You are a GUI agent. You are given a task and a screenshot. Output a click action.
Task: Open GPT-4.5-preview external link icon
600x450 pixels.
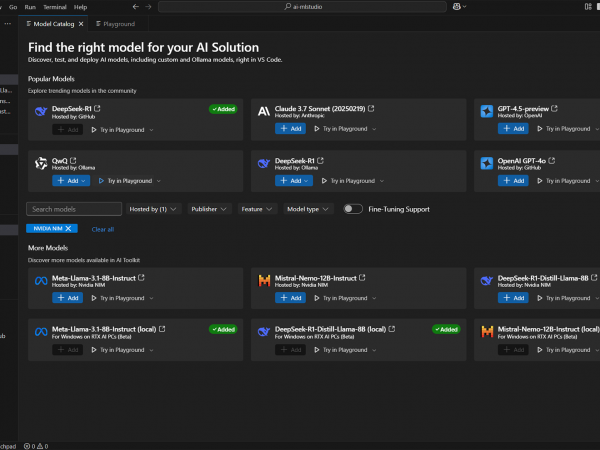tap(554, 109)
